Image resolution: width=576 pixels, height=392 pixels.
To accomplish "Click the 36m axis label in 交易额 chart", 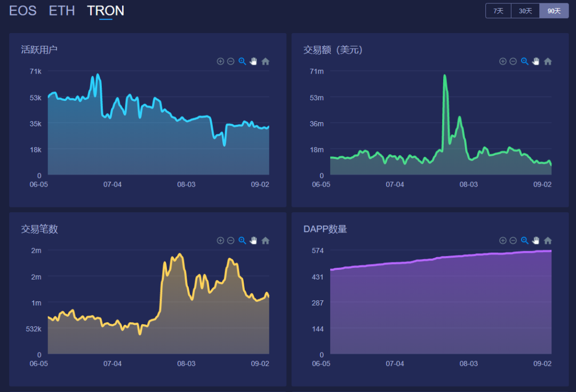I will [x=317, y=124].
